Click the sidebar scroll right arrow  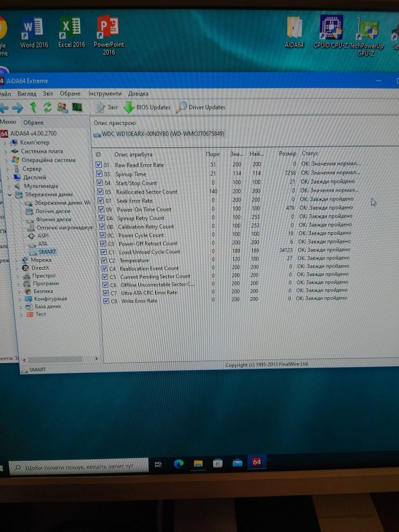(97, 358)
